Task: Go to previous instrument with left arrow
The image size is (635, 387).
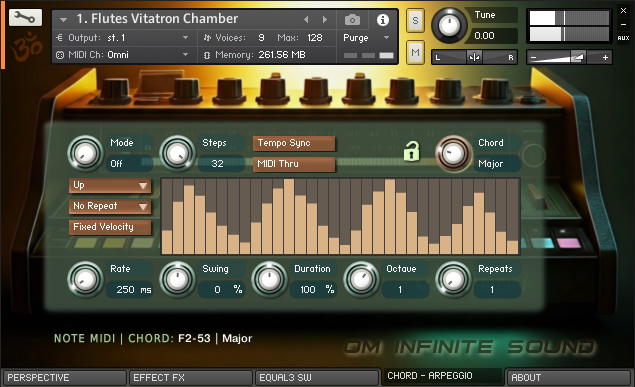Action: [x=306, y=19]
